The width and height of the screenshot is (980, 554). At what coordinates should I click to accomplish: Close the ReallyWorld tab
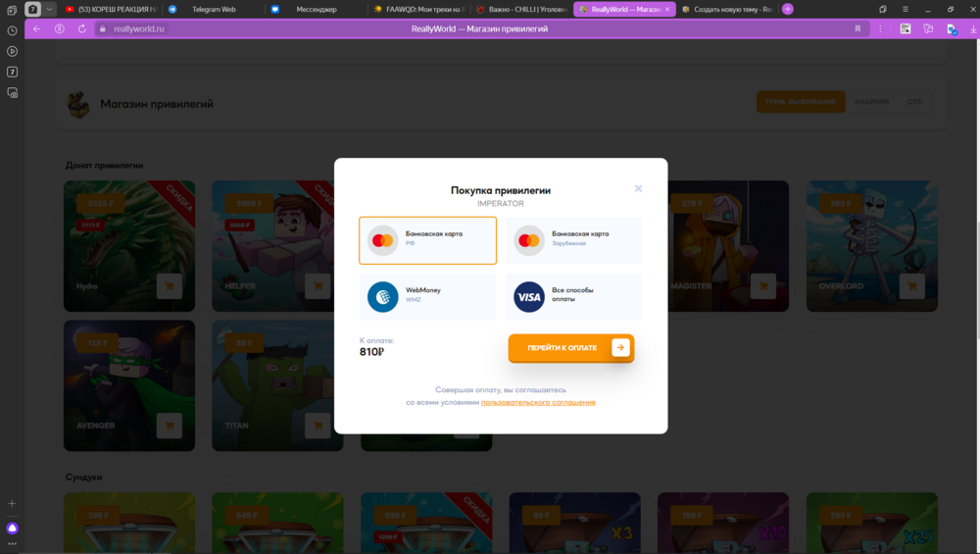pos(667,10)
